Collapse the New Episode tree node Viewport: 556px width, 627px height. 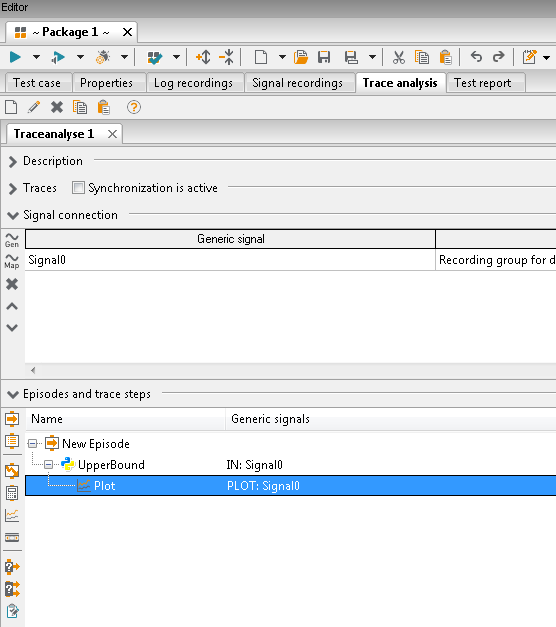32,443
